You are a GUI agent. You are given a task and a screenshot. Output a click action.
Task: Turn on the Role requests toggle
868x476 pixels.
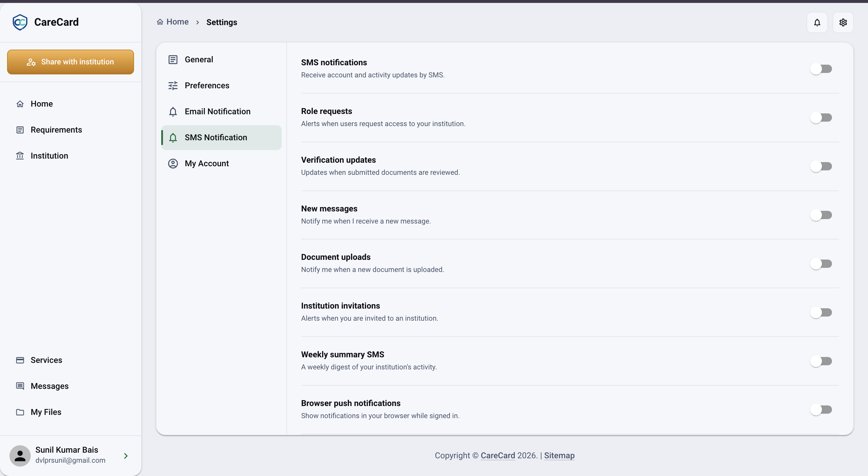pos(821,118)
